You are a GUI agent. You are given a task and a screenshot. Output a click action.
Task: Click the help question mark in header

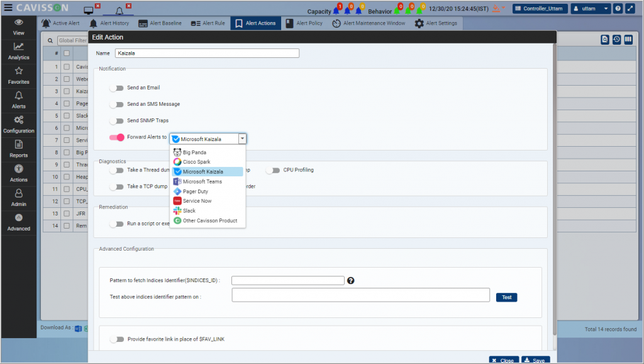(x=618, y=9)
